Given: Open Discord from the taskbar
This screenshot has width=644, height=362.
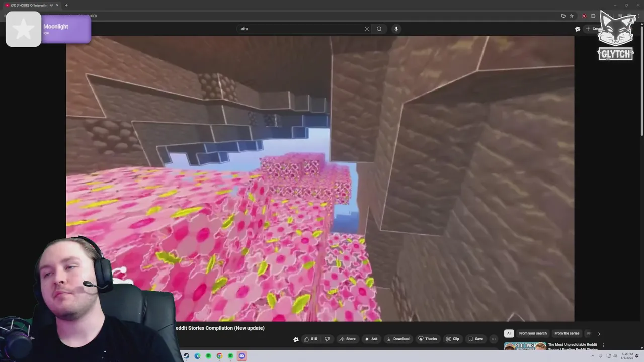Looking at the screenshot, I should point(242,356).
